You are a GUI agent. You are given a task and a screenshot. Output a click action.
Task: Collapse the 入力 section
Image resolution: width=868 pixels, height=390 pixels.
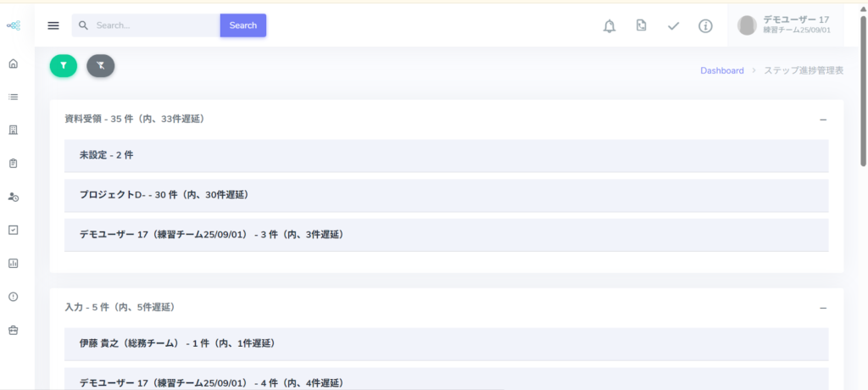pos(822,308)
